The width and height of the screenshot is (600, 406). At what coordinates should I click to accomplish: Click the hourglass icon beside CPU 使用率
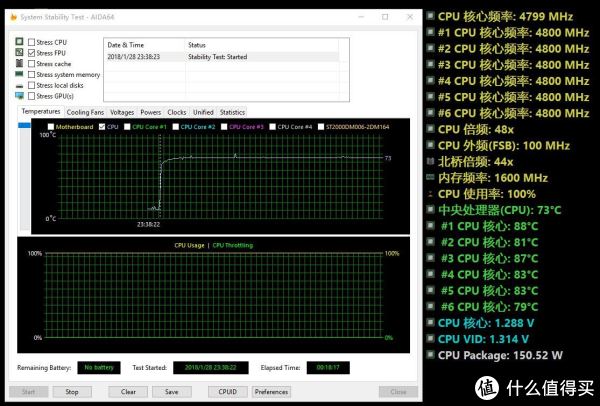pos(431,194)
